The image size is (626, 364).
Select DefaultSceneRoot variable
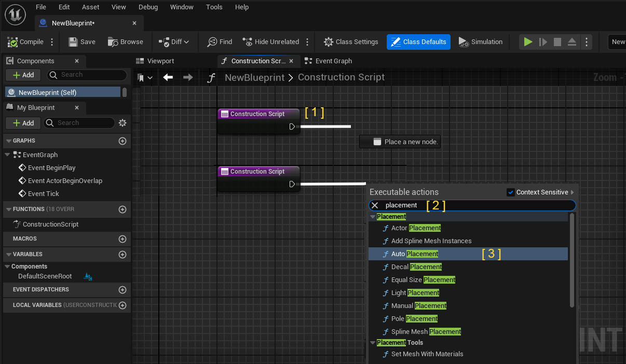coord(45,276)
